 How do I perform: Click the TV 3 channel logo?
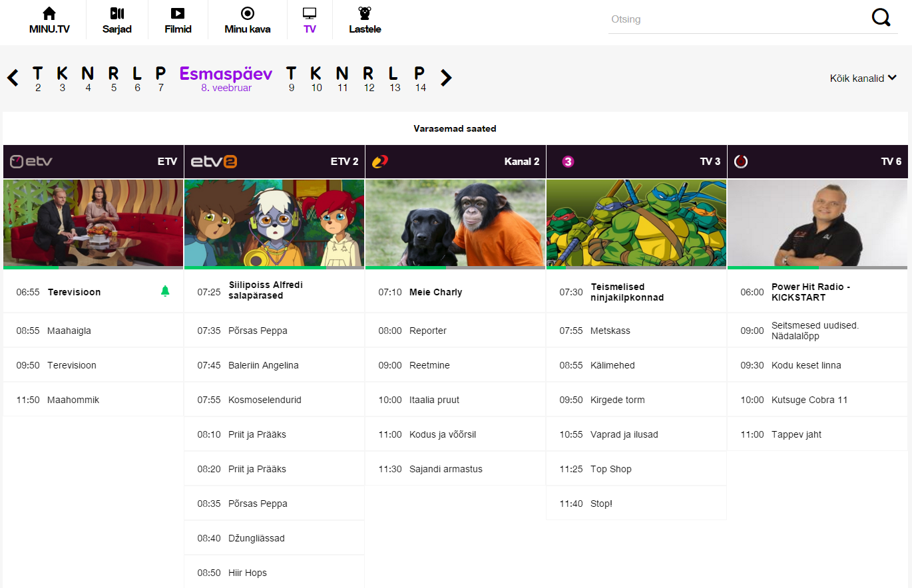(x=568, y=162)
